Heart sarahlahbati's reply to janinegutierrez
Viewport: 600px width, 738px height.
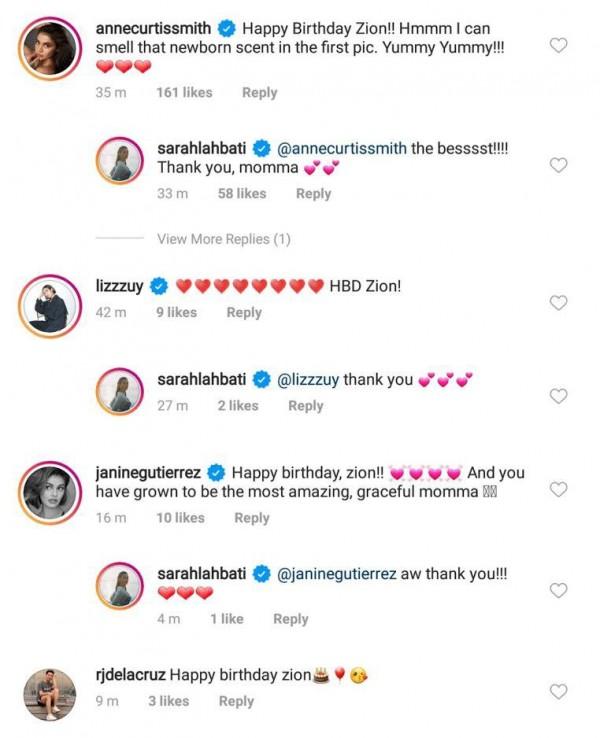coord(560,591)
